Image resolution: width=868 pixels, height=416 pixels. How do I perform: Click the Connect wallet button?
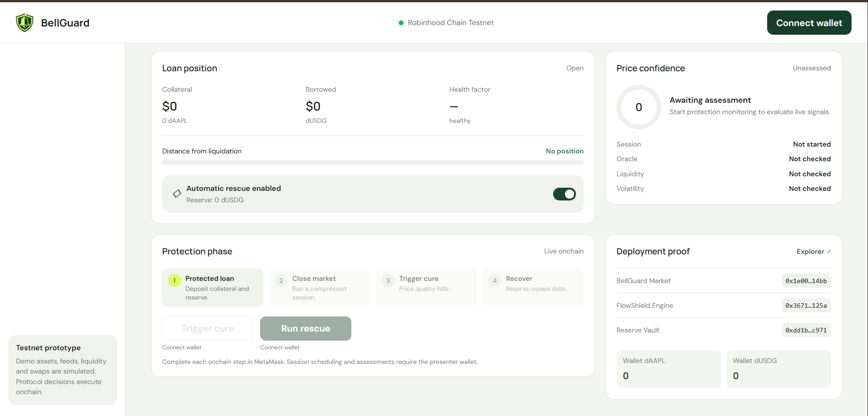[x=809, y=23]
